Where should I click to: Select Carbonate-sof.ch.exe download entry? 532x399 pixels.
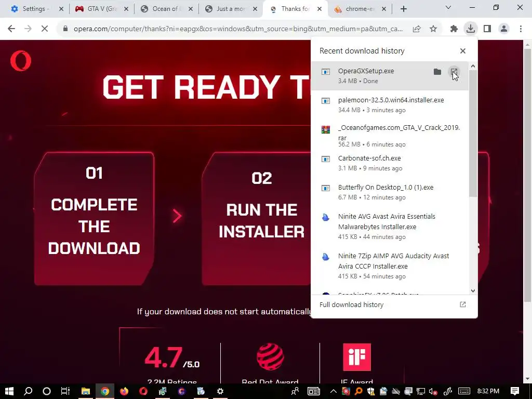390,163
